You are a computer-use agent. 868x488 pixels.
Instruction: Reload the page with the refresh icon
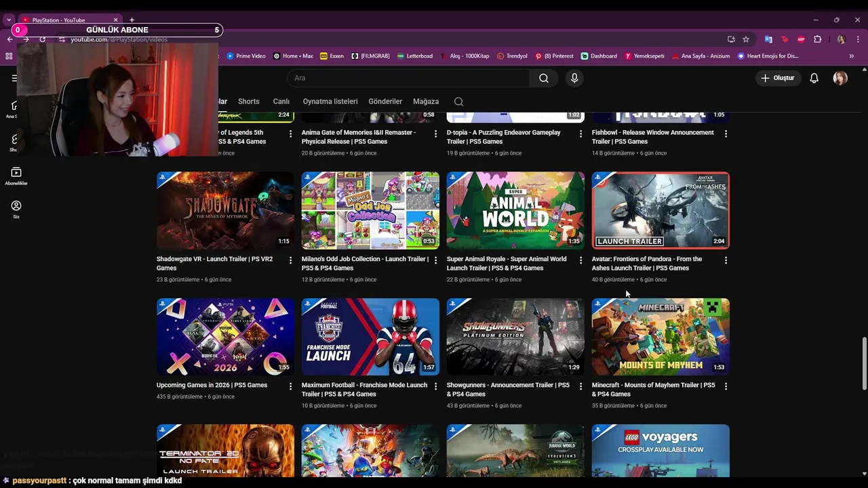43,39
